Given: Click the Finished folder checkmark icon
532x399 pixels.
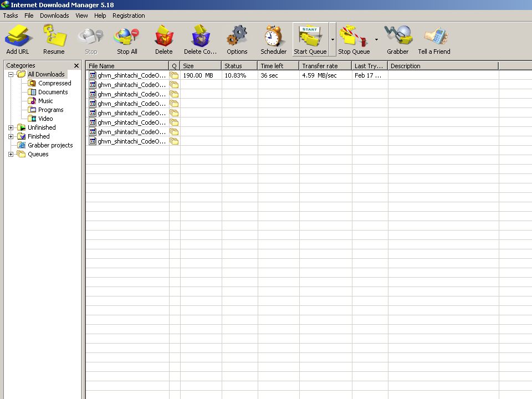Looking at the screenshot, I should (22, 136).
